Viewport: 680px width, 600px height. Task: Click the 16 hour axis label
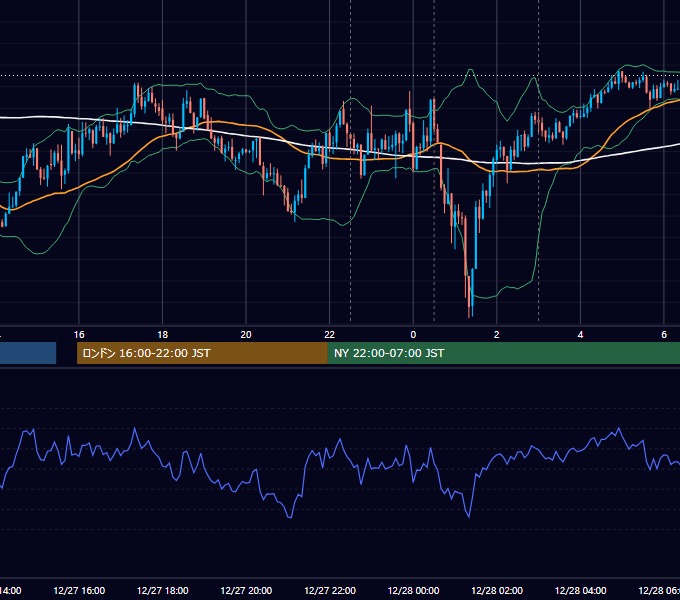[79, 335]
